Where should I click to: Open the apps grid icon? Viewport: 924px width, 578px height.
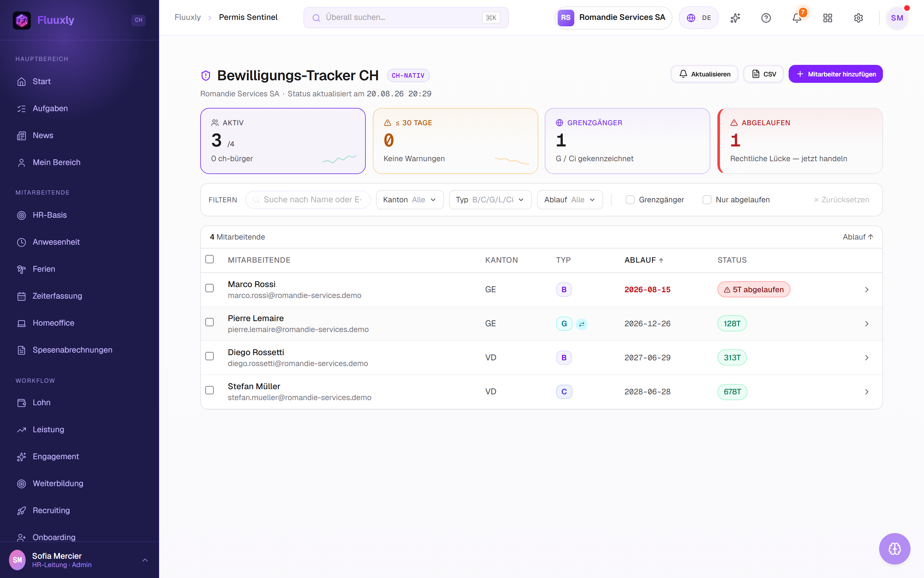click(x=827, y=18)
